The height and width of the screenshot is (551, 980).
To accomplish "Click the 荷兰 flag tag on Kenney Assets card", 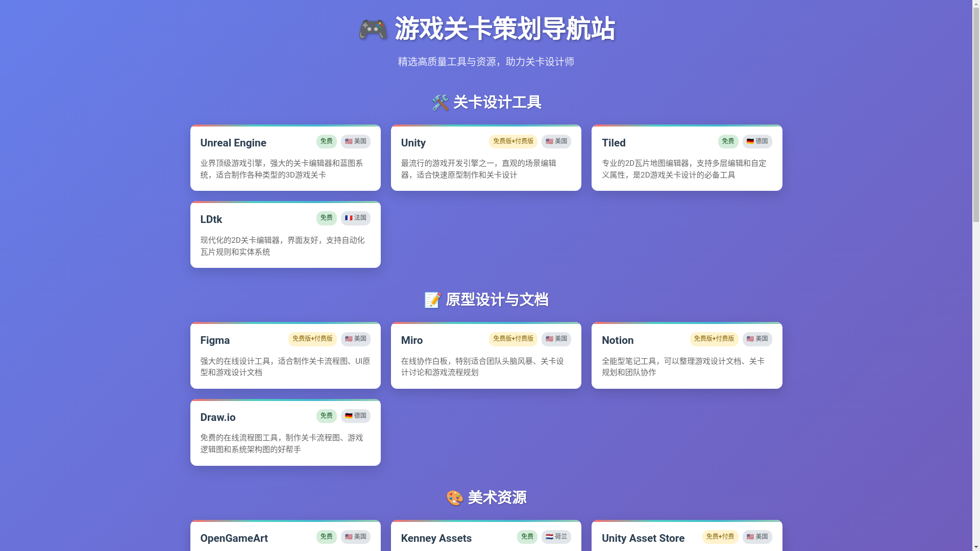I will [556, 537].
